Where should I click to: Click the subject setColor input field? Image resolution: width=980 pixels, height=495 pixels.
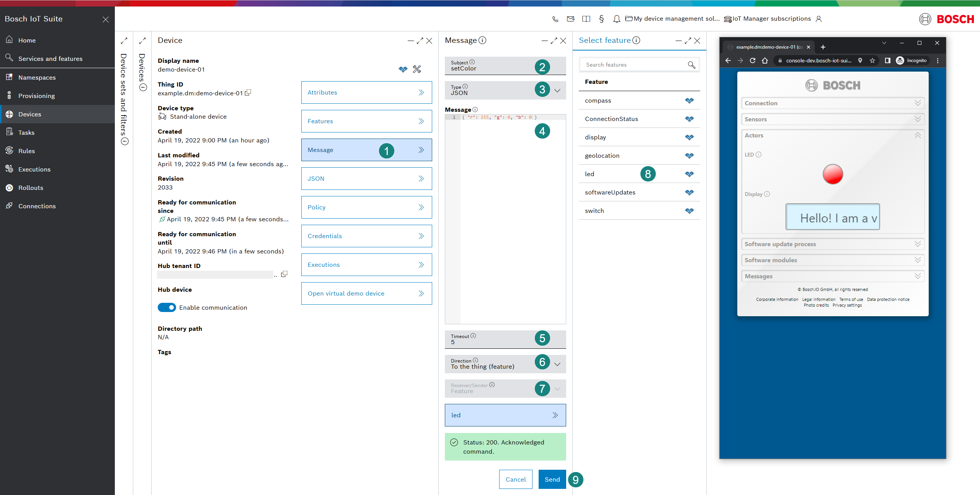coord(492,67)
